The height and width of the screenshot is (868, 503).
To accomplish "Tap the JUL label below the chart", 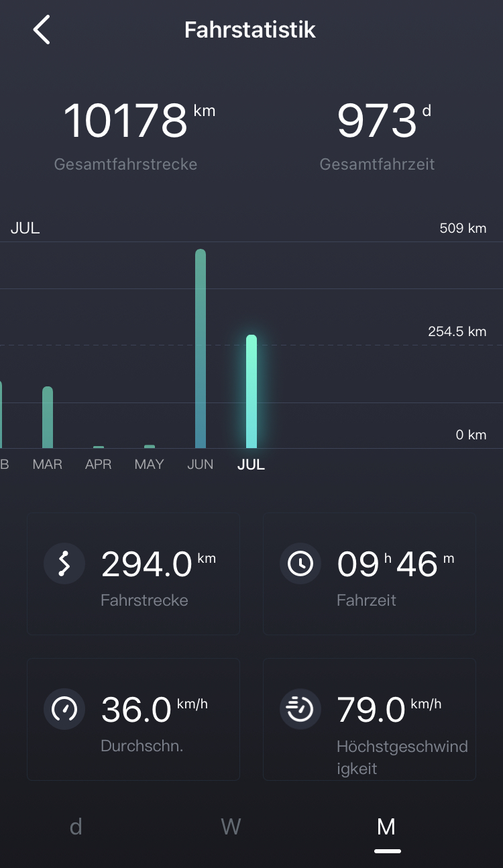I will [x=251, y=464].
